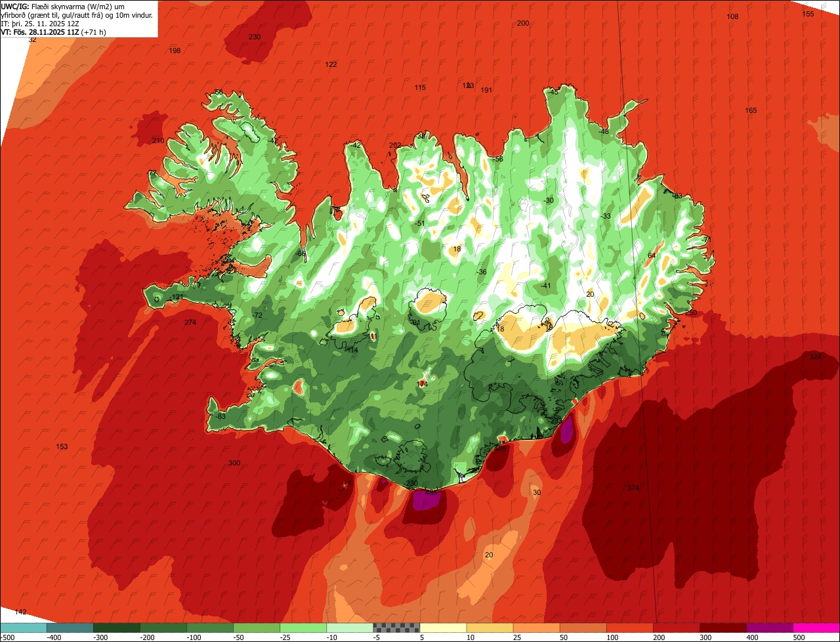Screen dimensions: 840x642
Task: Pick the legend swatch between 50 and 100
Action: click(583, 628)
